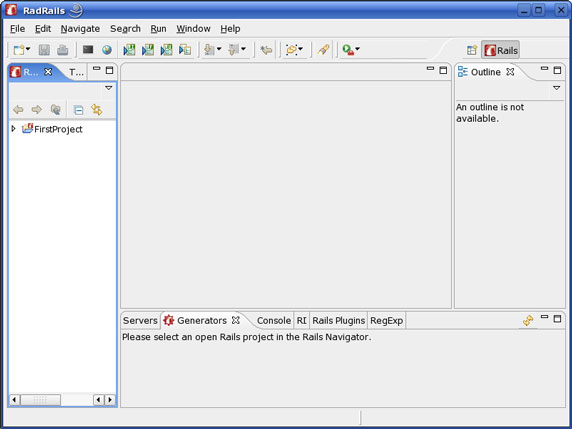572x429 pixels.
Task: Open the Window menu
Action: (193, 28)
